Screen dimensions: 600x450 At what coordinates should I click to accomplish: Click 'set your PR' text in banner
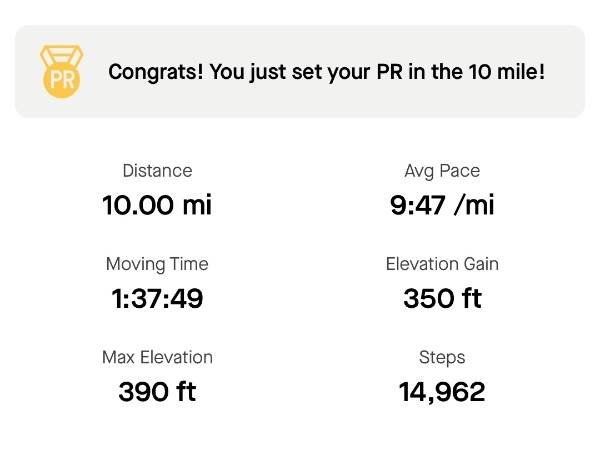pyautogui.click(x=347, y=72)
